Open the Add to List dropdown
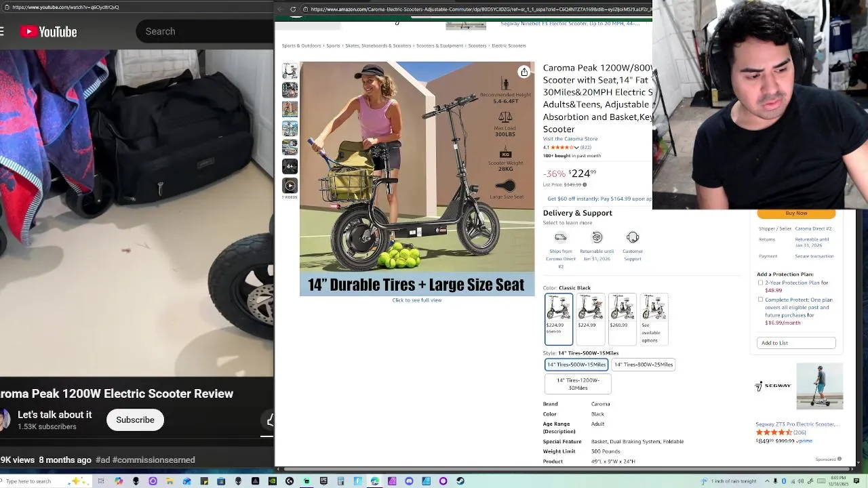The image size is (868, 488). click(x=796, y=343)
